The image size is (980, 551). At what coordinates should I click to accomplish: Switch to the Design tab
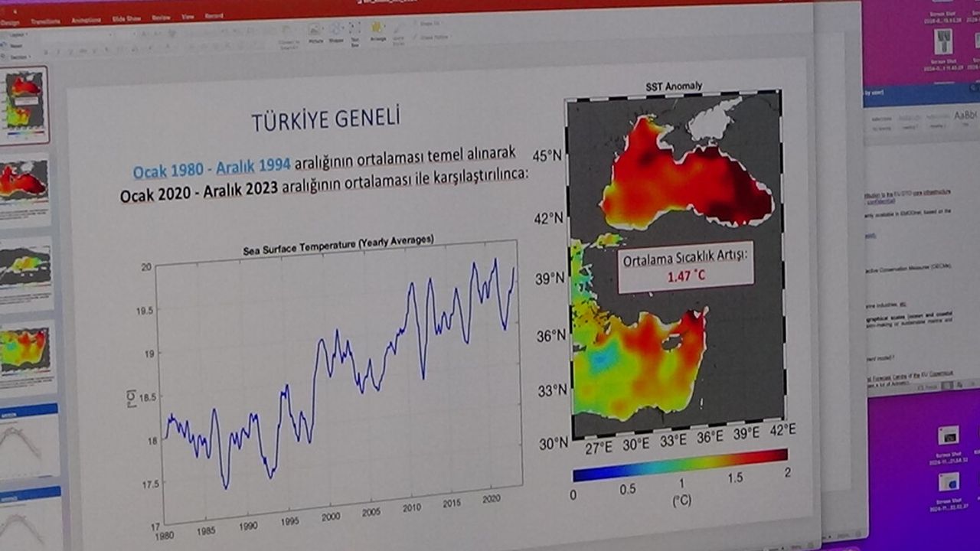(x=11, y=22)
